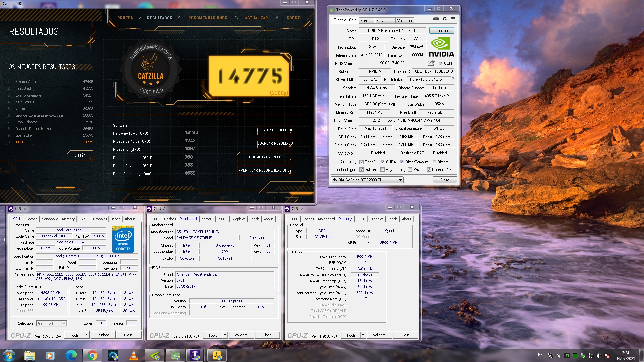Screen dimensions: 644x362
Task: Click VERIFICAR RECOMENDACIONES button
Action: coord(265,170)
